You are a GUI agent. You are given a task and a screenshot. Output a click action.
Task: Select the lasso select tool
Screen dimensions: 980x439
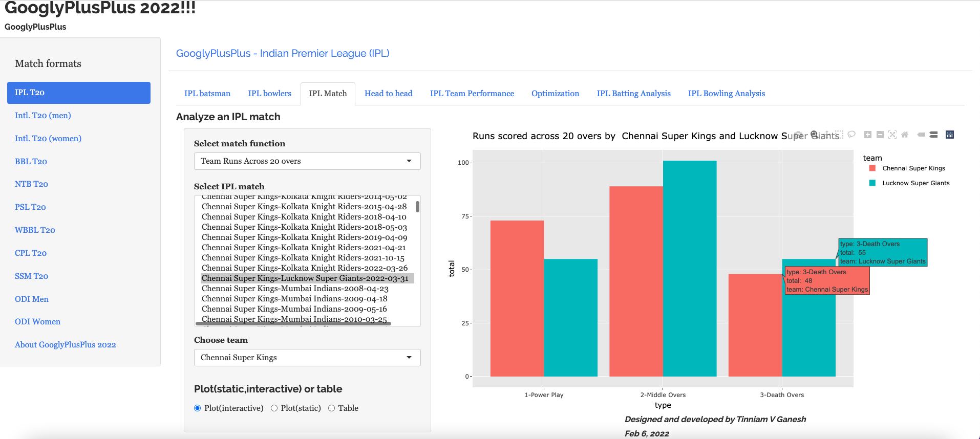click(851, 135)
